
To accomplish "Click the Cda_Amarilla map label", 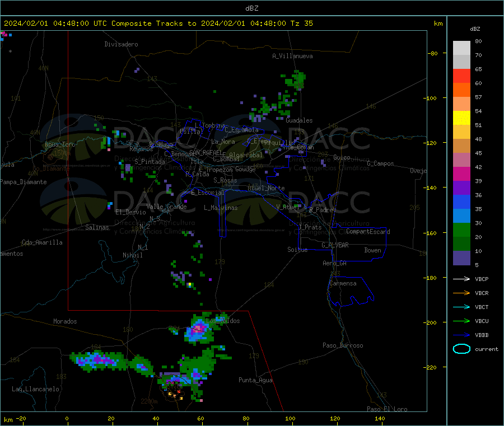I will point(42,242).
